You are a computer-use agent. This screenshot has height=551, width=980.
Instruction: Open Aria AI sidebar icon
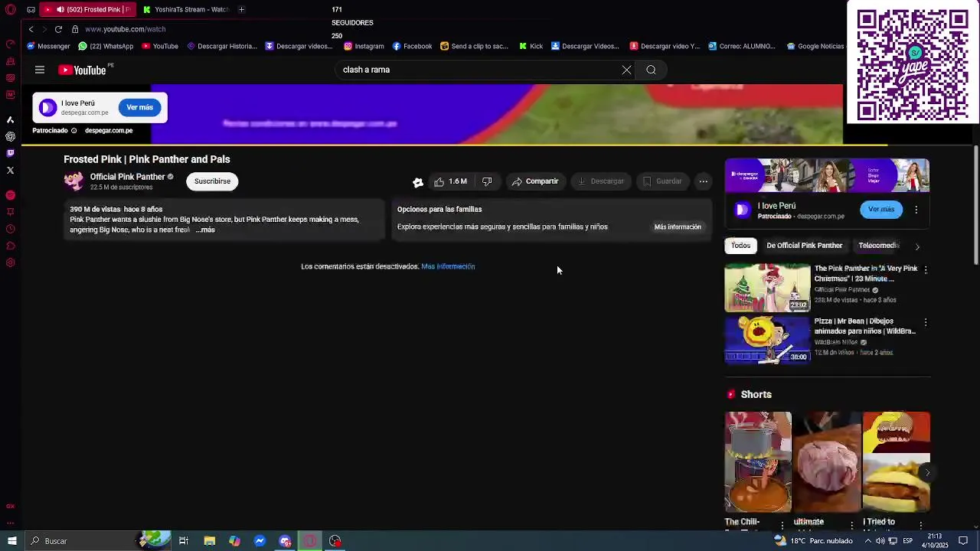coord(10,119)
